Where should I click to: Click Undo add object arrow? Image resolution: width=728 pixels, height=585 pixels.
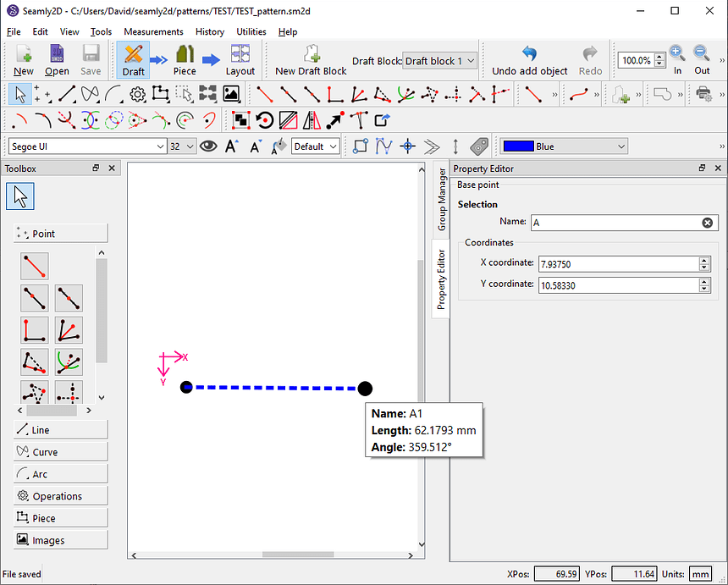(529, 54)
